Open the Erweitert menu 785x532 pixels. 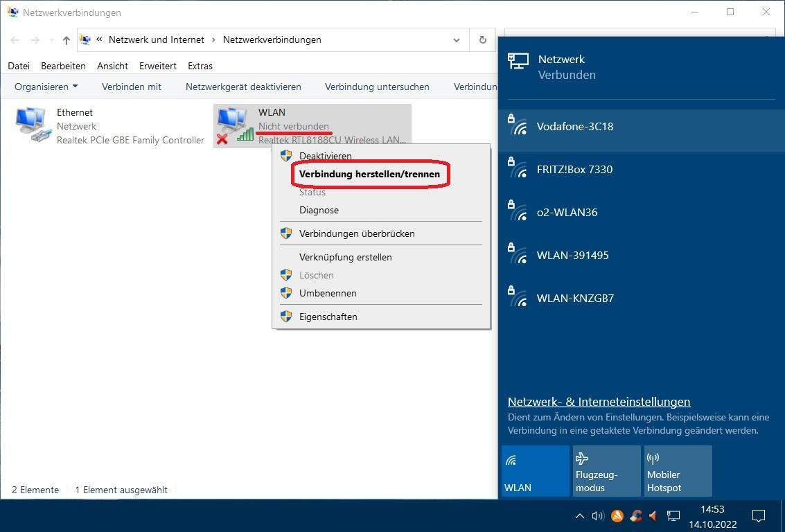pyautogui.click(x=157, y=66)
